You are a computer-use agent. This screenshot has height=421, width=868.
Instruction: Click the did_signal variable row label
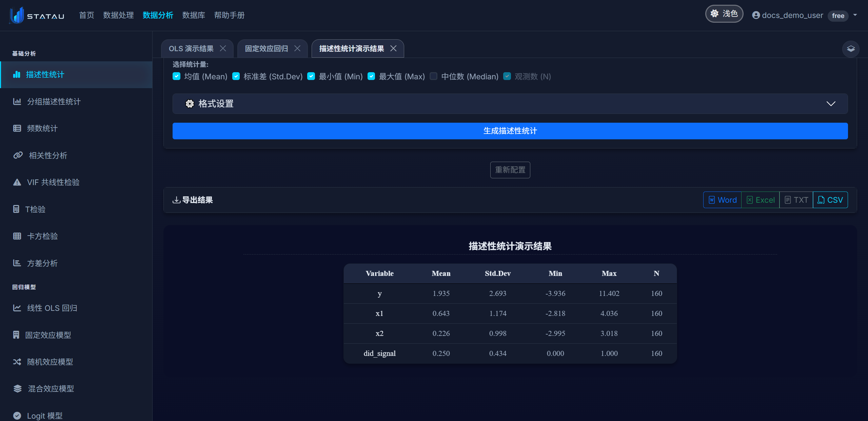[x=379, y=354]
